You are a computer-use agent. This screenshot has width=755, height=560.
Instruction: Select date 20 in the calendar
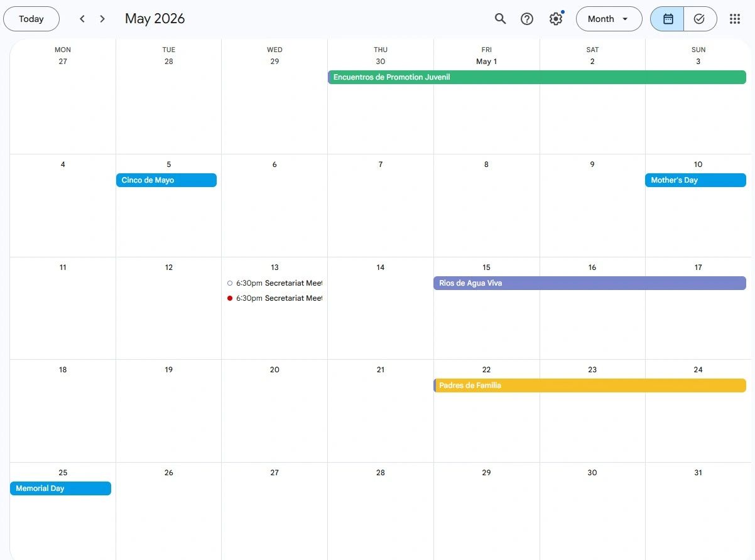274,370
